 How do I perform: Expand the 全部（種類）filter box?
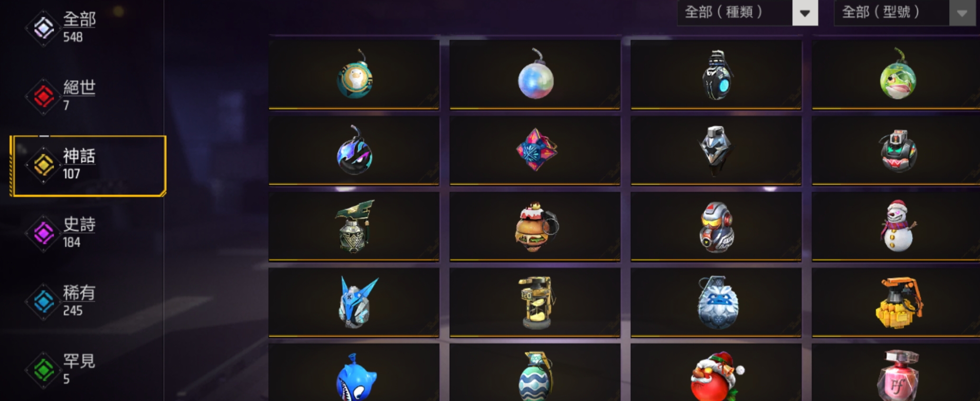coord(747,13)
